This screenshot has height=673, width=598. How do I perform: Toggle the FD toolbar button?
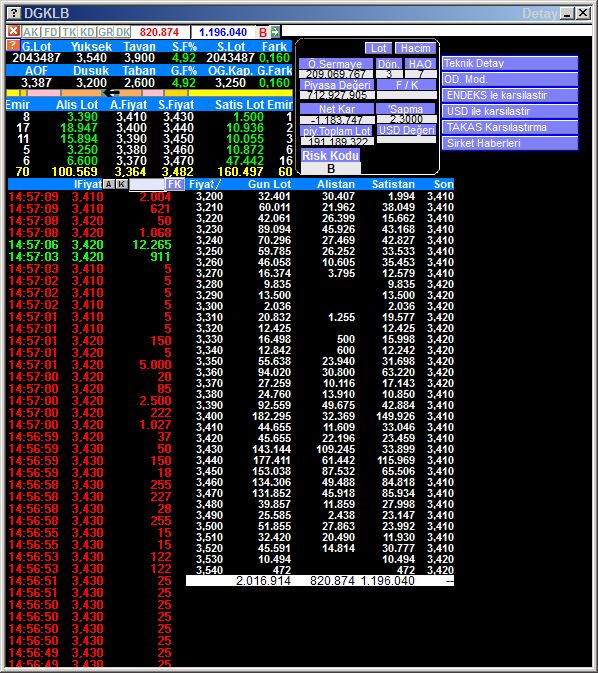[51, 32]
